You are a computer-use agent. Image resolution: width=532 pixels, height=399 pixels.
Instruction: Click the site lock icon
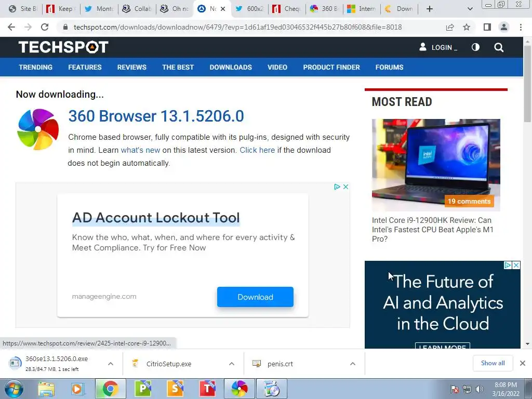tap(65, 27)
